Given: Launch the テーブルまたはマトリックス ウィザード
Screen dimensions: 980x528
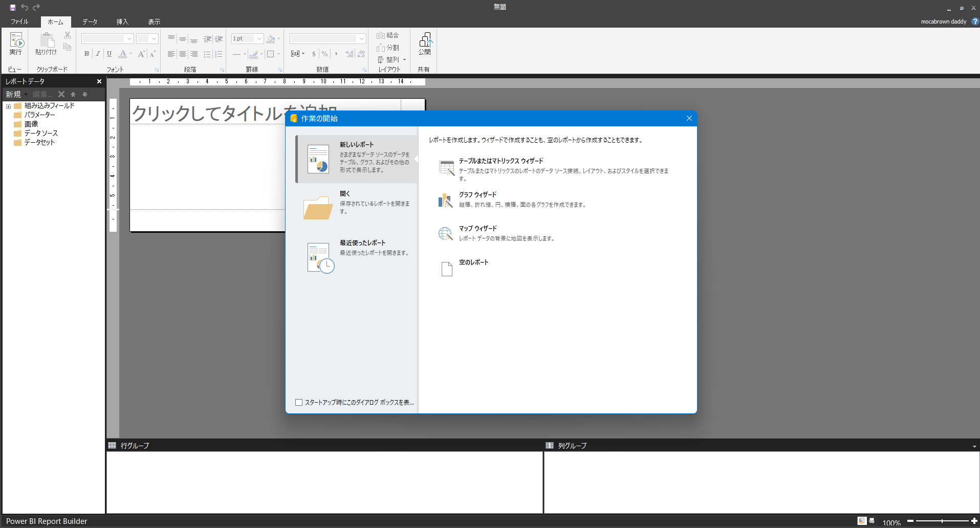Looking at the screenshot, I should click(554, 169).
